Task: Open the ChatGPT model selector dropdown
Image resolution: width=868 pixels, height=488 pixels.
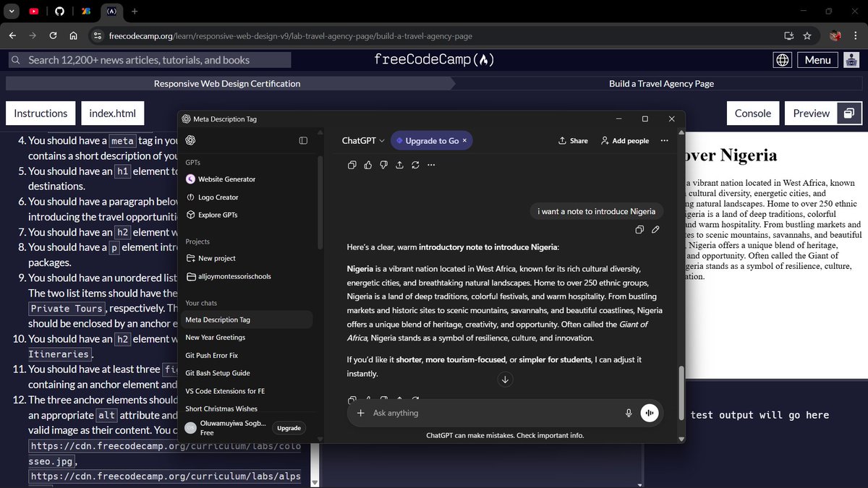Action: (x=363, y=141)
